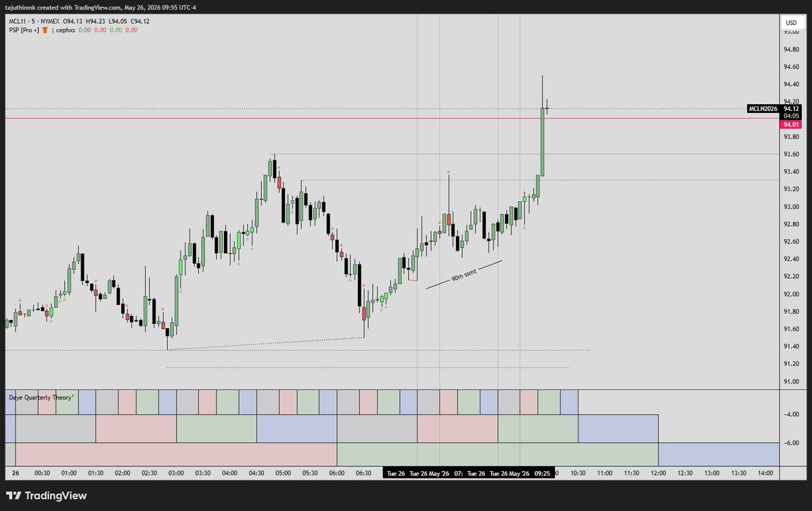Select the 90m ssmt text annotation
The height and width of the screenshot is (511, 812).
click(465, 277)
